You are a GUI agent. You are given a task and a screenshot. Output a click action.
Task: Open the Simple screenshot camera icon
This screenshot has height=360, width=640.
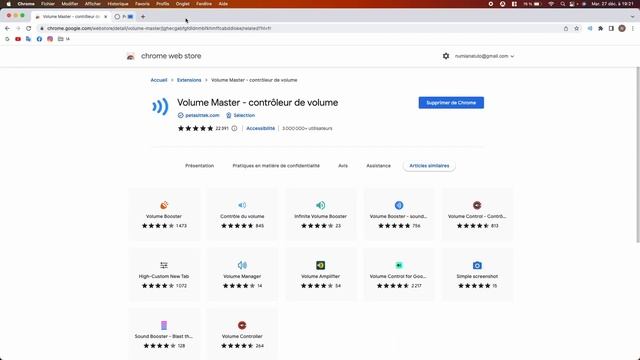(x=477, y=265)
